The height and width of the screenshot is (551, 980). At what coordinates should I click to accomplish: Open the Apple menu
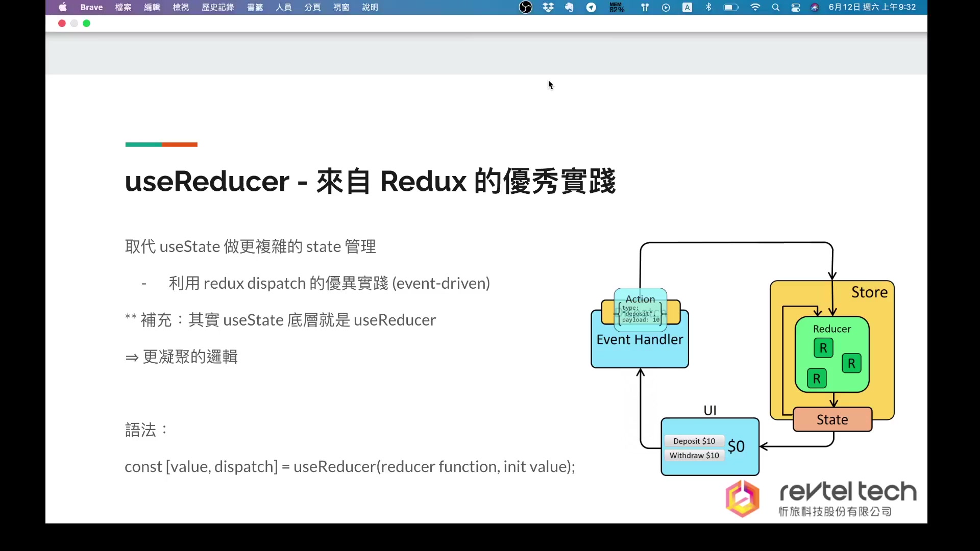click(63, 7)
